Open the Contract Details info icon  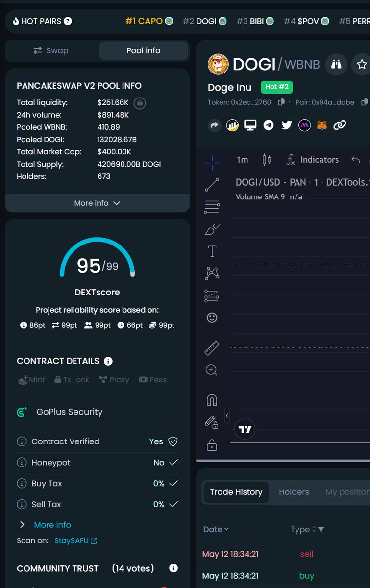(x=108, y=361)
